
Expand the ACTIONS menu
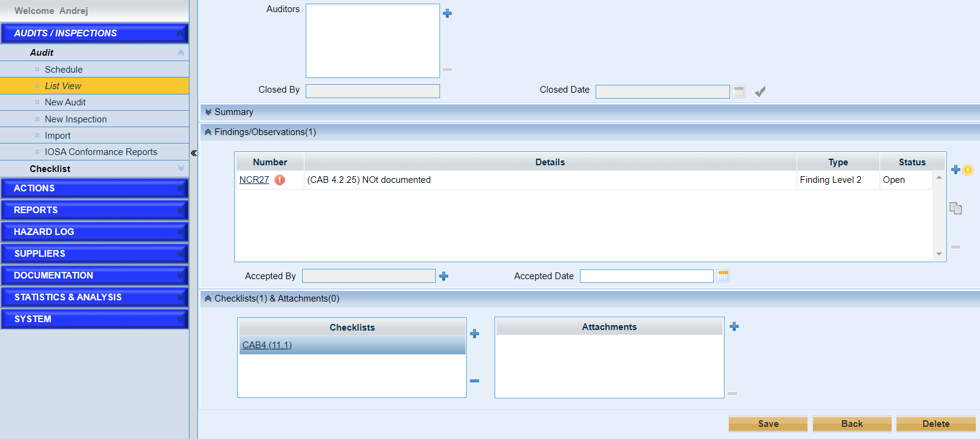94,188
